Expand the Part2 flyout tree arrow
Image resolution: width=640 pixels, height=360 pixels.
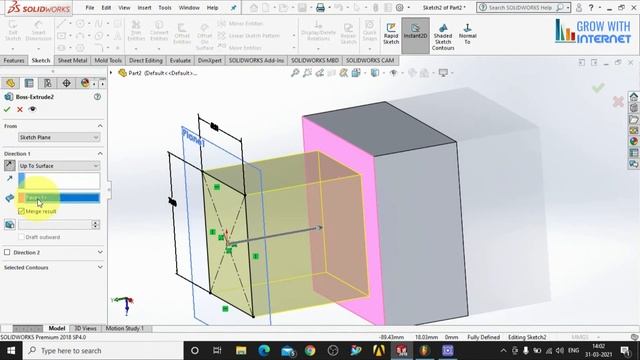coord(111,73)
